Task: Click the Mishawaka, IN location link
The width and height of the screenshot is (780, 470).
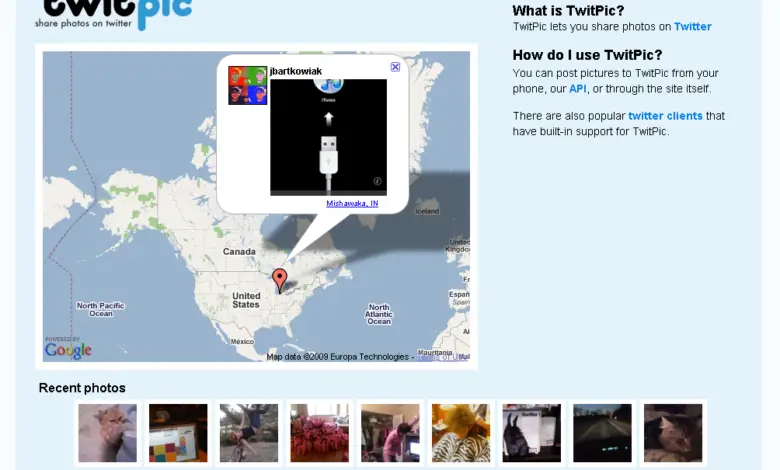Action: point(352,203)
